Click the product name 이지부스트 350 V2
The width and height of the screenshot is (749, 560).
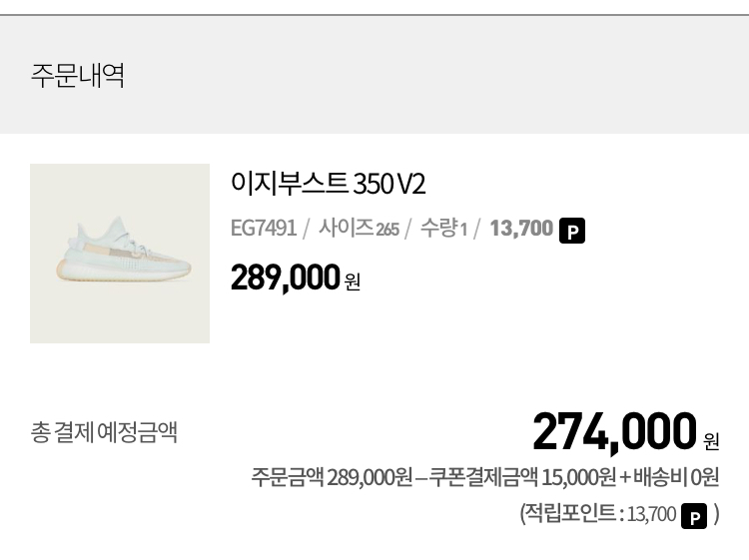(328, 184)
